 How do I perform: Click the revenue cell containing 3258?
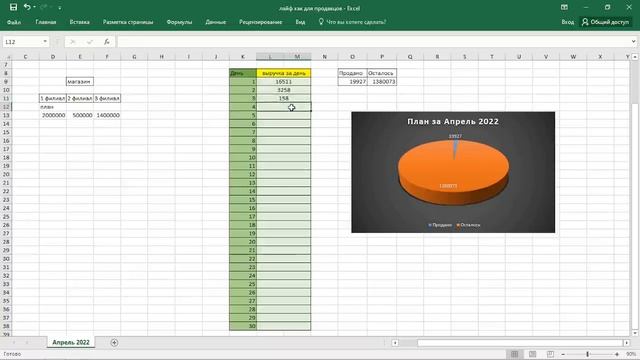tap(284, 90)
